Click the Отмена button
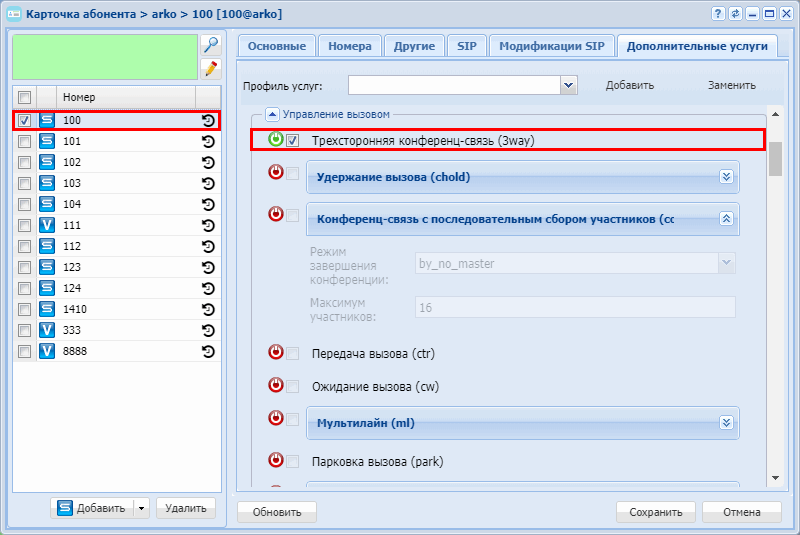Screen dimensions: 800x535 [742, 512]
